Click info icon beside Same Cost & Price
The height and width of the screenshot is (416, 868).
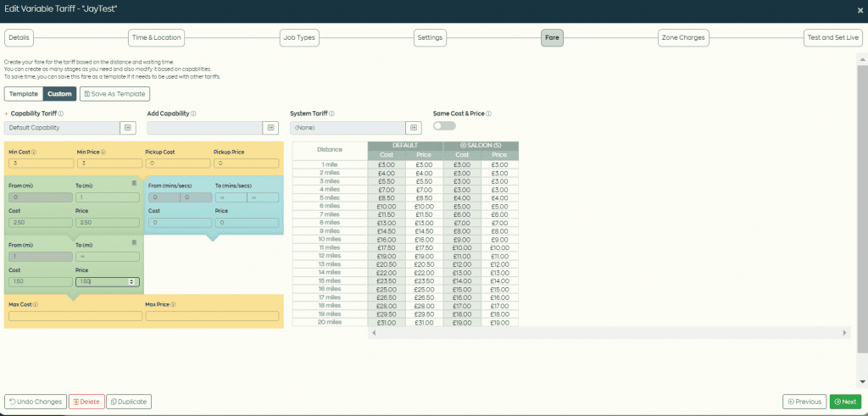[x=489, y=114]
